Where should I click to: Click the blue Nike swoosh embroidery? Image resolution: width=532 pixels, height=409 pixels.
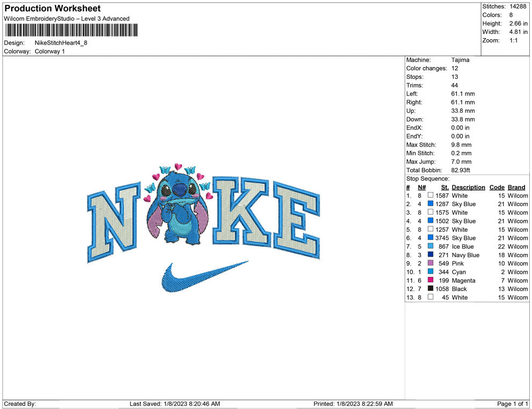(205, 276)
